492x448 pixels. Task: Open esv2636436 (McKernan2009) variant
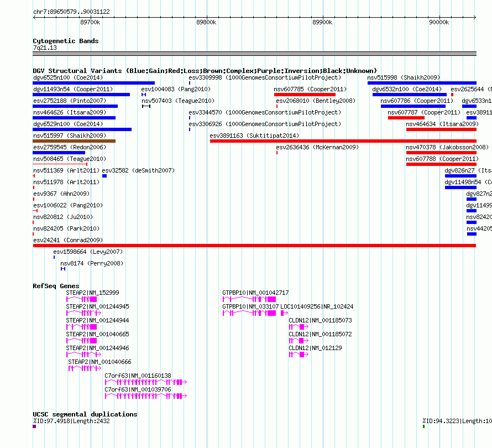[x=317, y=147]
